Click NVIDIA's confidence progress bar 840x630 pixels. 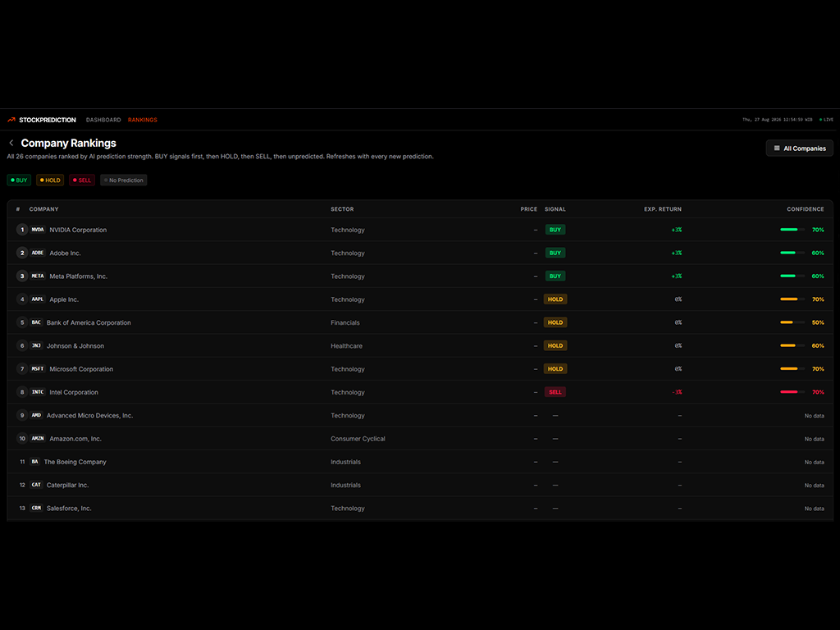tap(792, 230)
